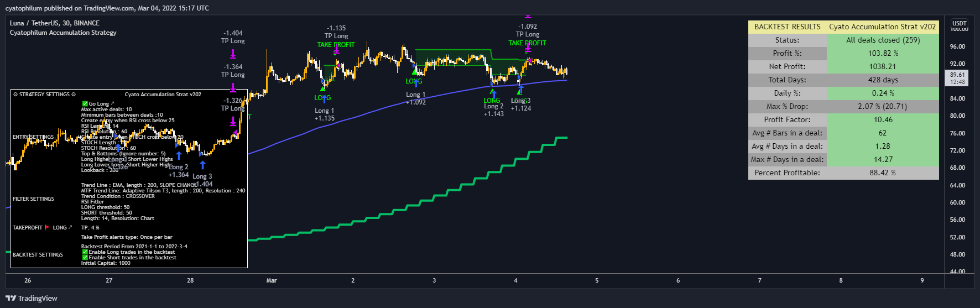Viewport: 980px width, 308px height.
Task: Click the arrow icon after Go Long
Action: [112, 103]
